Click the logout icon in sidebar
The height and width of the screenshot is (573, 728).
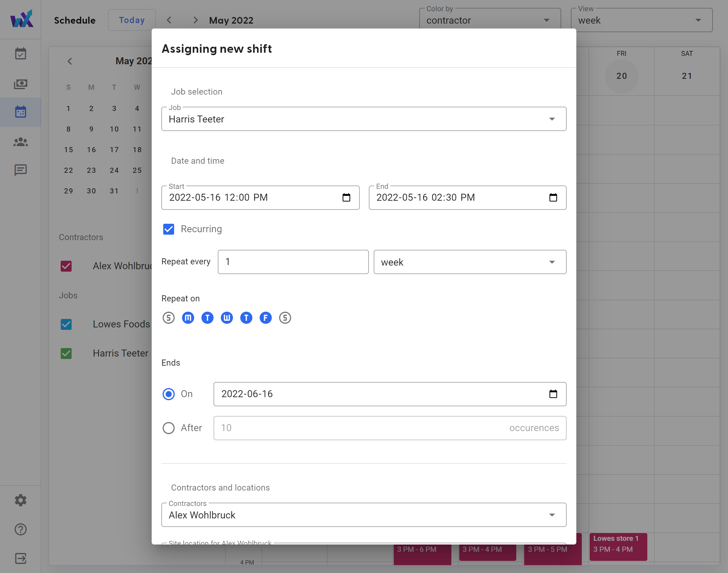(20, 558)
